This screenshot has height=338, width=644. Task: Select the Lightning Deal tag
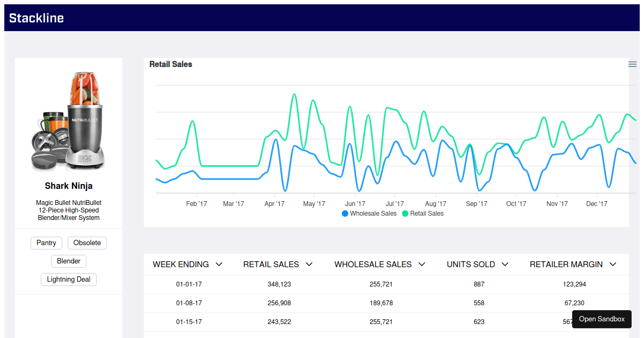[68, 279]
